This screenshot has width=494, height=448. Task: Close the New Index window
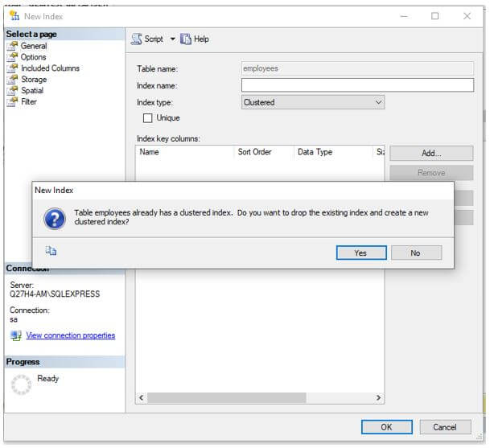[x=467, y=16]
